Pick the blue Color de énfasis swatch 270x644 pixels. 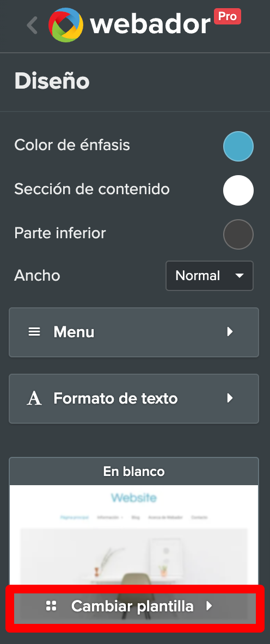pos(238,146)
